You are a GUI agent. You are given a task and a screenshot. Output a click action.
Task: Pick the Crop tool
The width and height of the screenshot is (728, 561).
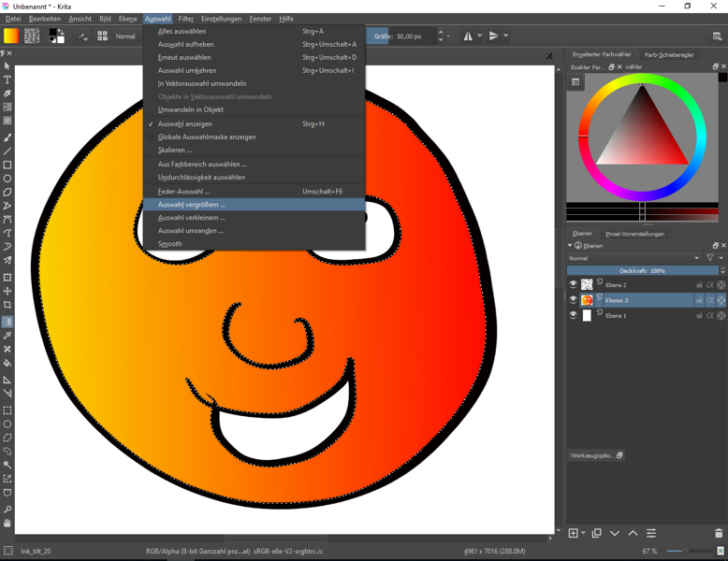pos(7,305)
